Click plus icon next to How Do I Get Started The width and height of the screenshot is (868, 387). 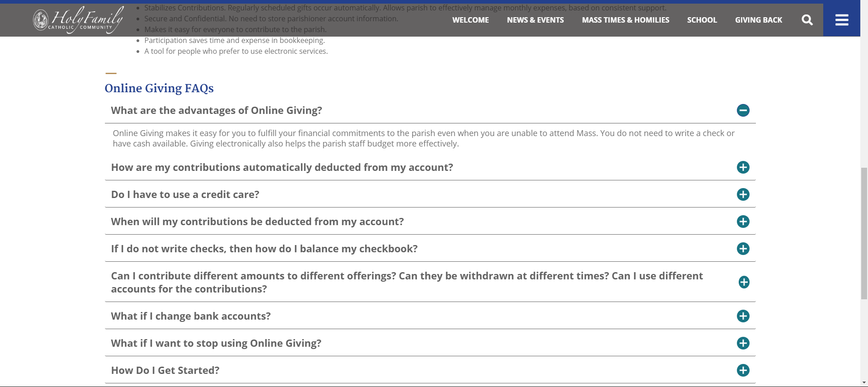(x=743, y=370)
